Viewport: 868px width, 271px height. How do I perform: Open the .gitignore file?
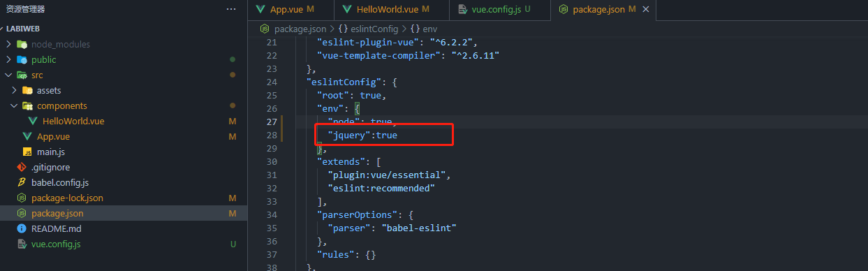pos(50,167)
